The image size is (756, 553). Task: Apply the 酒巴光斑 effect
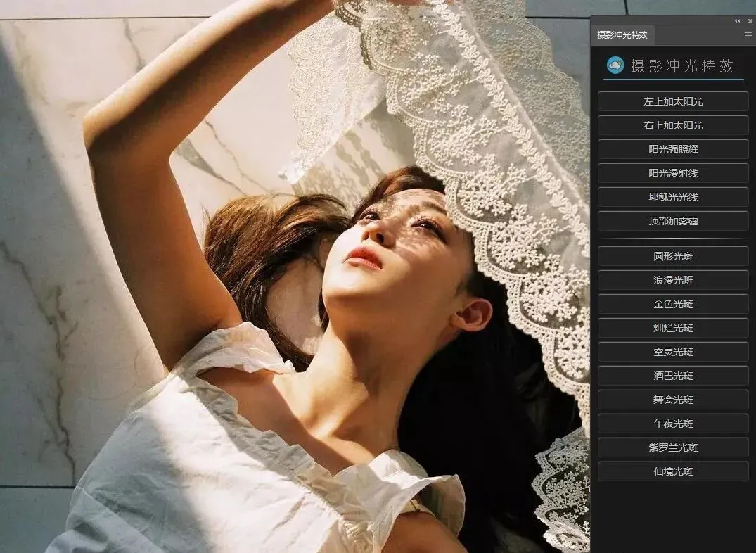[673, 376]
